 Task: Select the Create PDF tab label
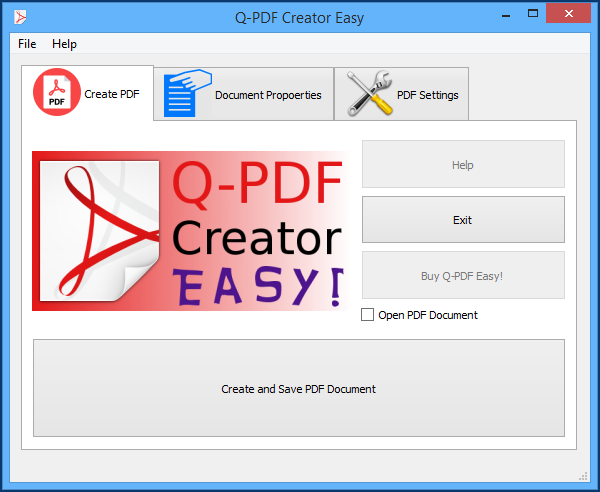pos(112,94)
